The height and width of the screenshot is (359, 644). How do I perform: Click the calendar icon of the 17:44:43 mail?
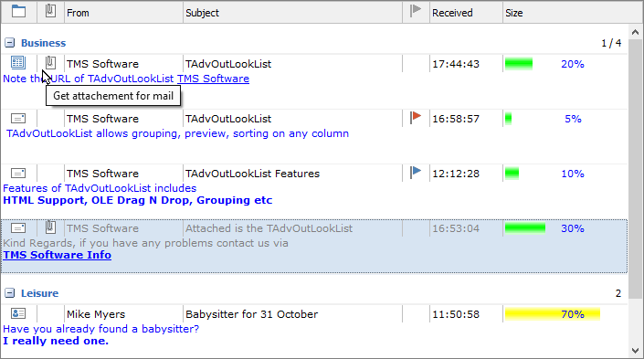pos(18,63)
